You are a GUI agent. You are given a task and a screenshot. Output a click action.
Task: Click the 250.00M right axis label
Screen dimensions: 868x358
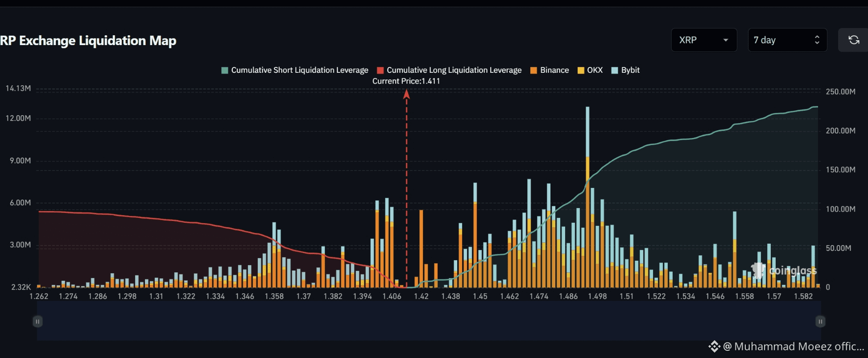[841, 92]
